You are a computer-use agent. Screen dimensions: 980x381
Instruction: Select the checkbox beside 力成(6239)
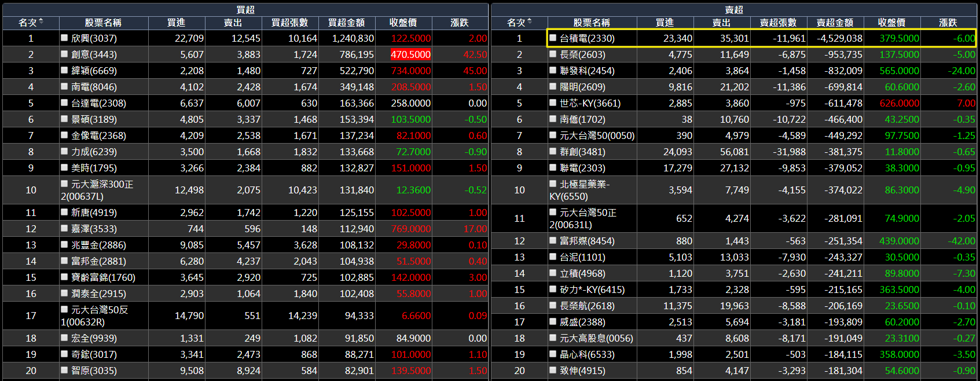coord(65,151)
